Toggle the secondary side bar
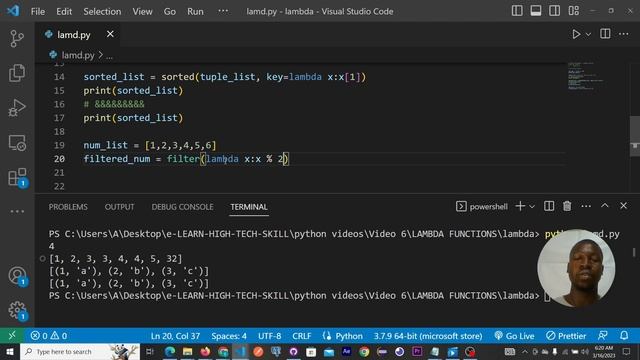640x360 pixels. tap(554, 11)
